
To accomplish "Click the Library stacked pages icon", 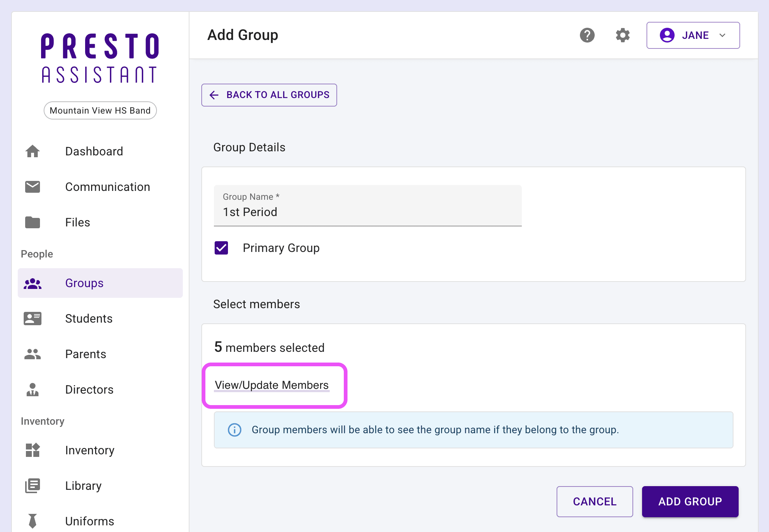I will tap(33, 486).
